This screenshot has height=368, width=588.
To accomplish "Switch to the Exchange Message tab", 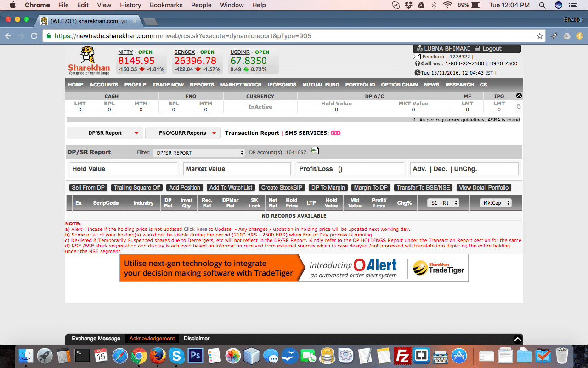I will [96, 339].
